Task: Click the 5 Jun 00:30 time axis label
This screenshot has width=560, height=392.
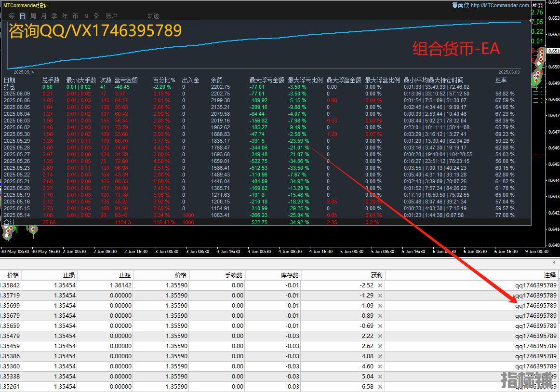Action: click(352, 252)
